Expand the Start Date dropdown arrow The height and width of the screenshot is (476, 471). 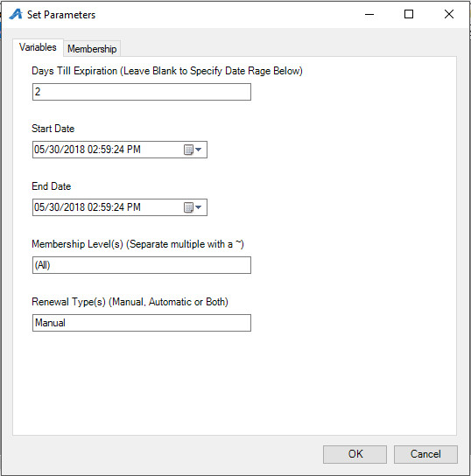199,150
